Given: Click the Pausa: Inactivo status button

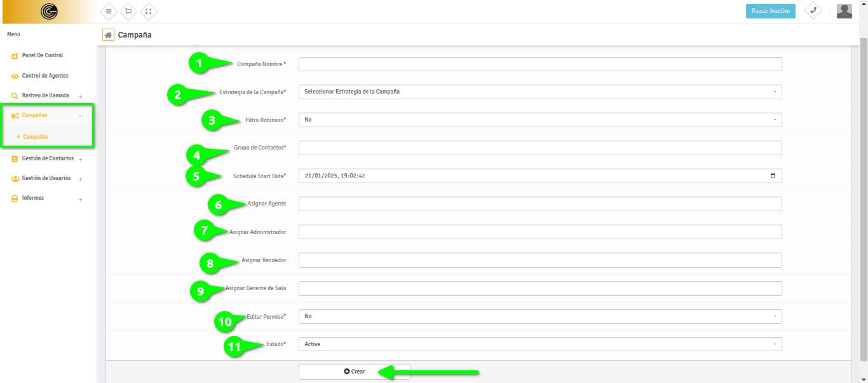Looking at the screenshot, I should [x=770, y=11].
